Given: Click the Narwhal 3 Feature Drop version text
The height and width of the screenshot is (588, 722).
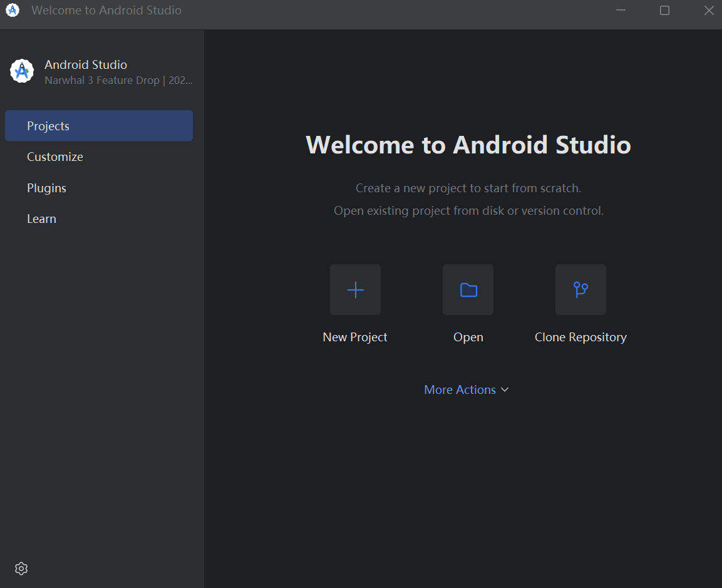Looking at the screenshot, I should click(118, 80).
